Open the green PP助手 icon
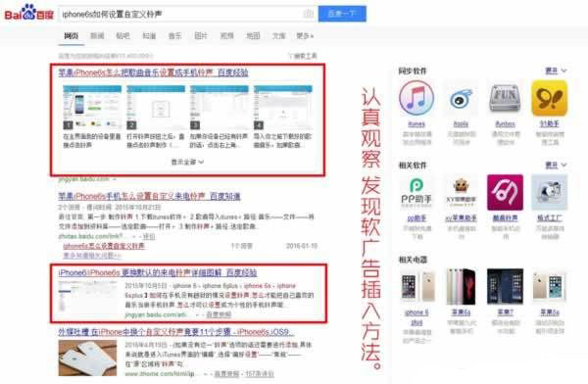The image size is (588, 384). coord(416,192)
